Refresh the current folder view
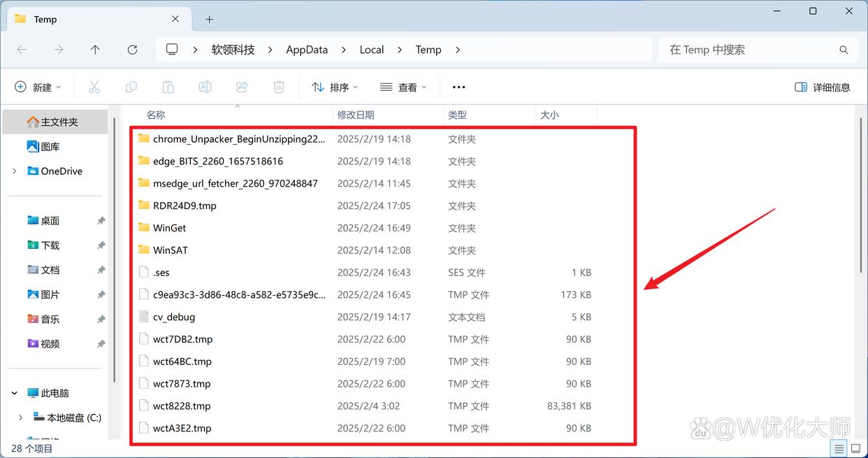The image size is (868, 458). [x=132, y=50]
